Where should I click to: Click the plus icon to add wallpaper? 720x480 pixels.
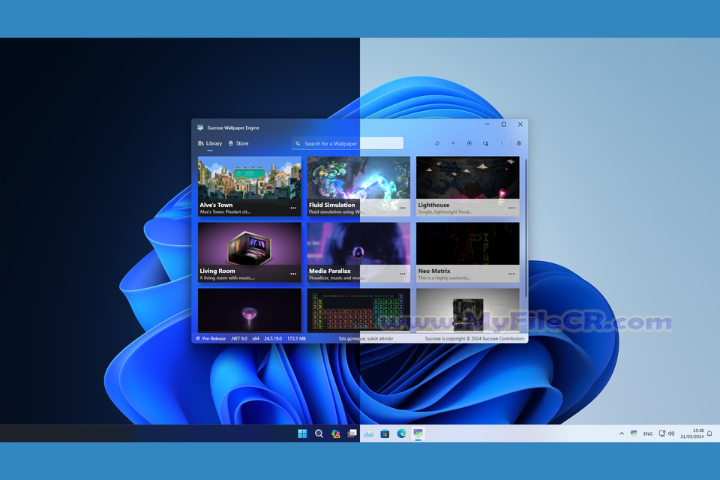tap(453, 143)
